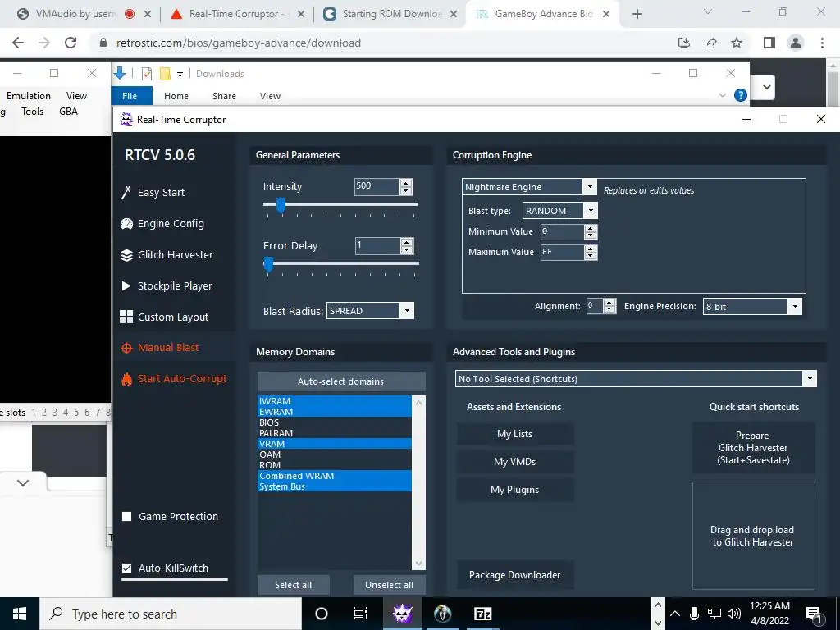Open emulator GBA menu
The image size is (840, 630).
[x=69, y=112]
